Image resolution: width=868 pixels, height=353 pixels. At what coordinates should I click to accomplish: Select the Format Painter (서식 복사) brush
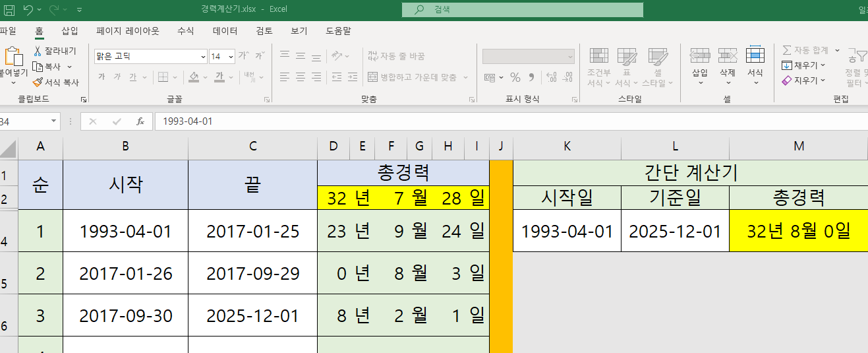[38, 82]
